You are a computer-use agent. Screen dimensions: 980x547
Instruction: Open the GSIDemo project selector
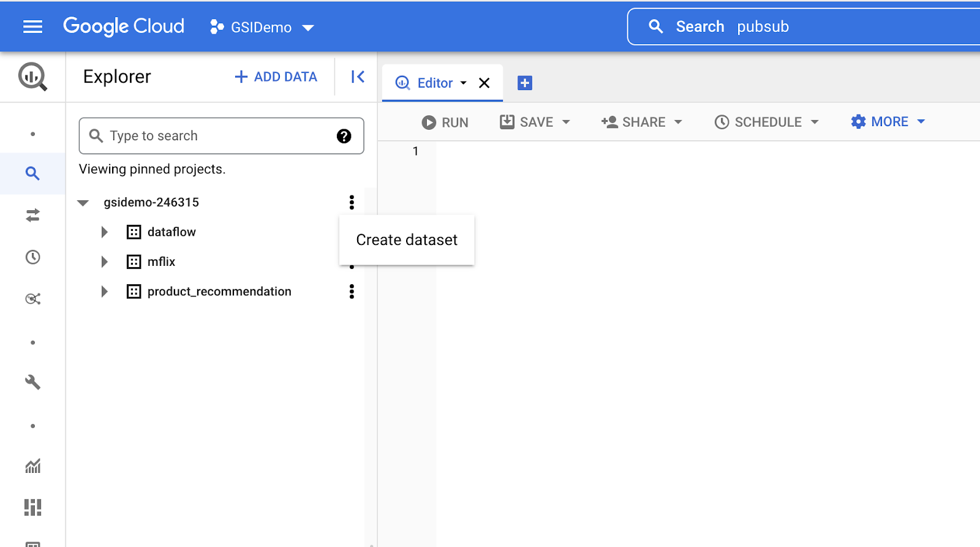coord(262,27)
